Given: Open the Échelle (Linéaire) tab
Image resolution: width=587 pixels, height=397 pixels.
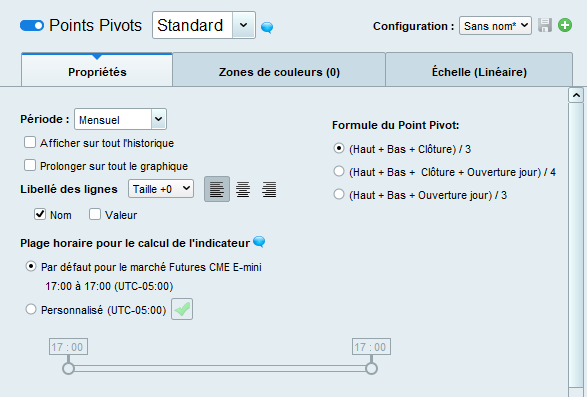Looking at the screenshot, I should click(x=479, y=72).
